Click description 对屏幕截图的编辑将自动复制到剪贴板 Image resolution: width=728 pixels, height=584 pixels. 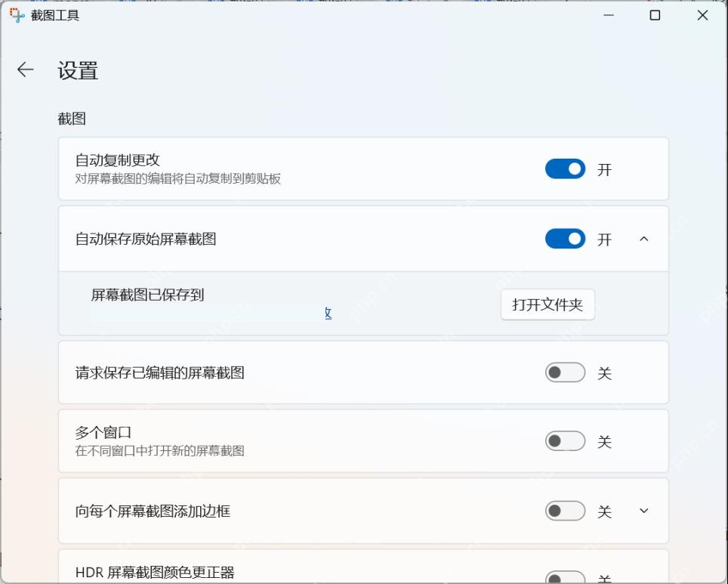point(177,179)
